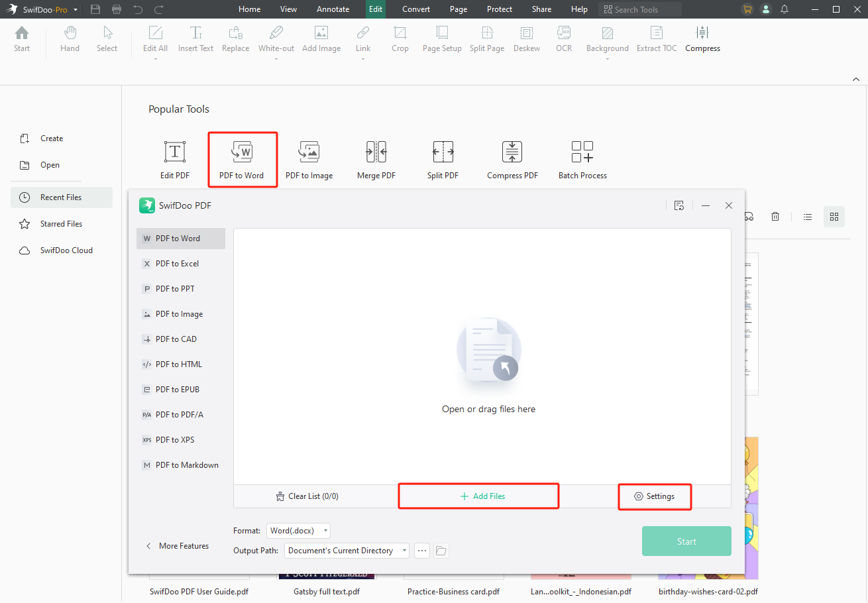Choose the Crop tool

tap(400, 39)
